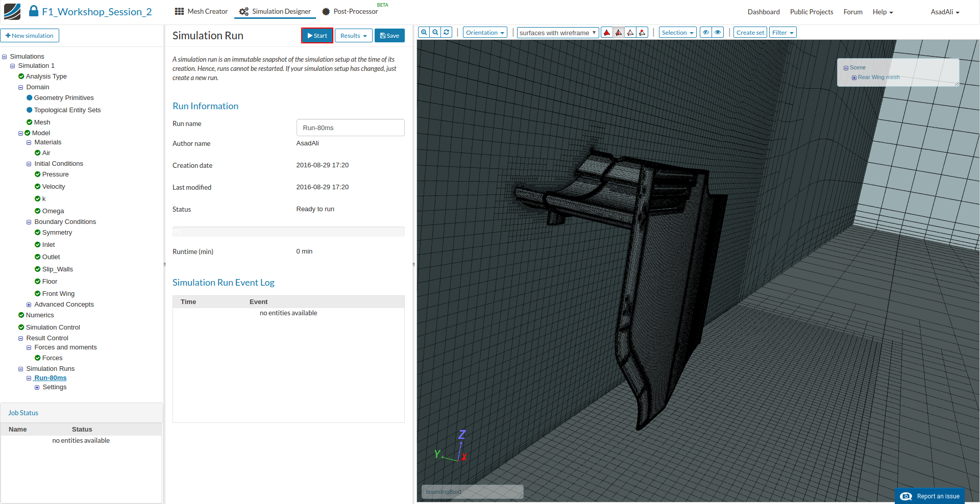980x504 pixels.
Task: Open the surfaces with wireframe combo box
Action: (557, 33)
